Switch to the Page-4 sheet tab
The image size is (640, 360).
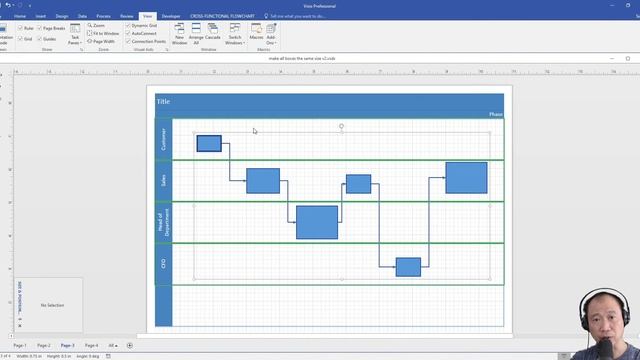pyautogui.click(x=91, y=345)
